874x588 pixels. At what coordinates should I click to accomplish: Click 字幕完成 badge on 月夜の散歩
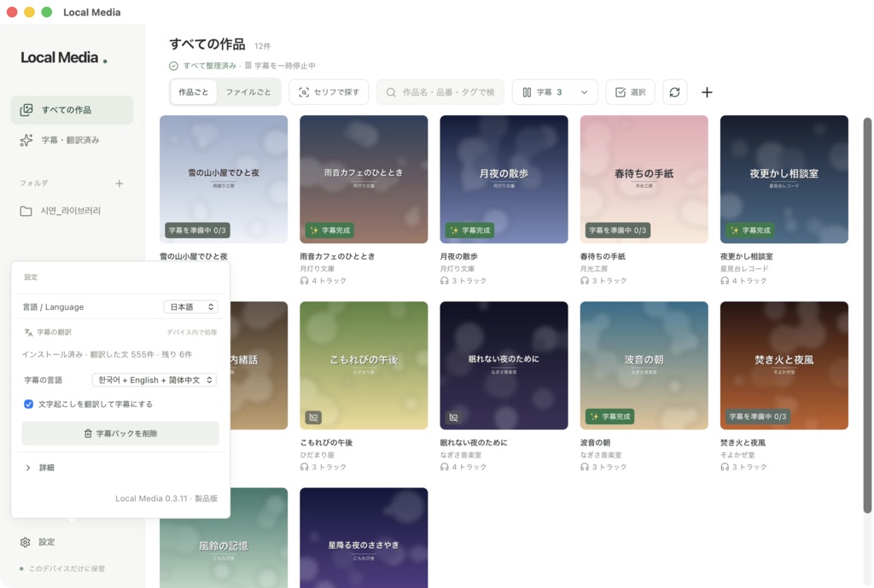469,230
